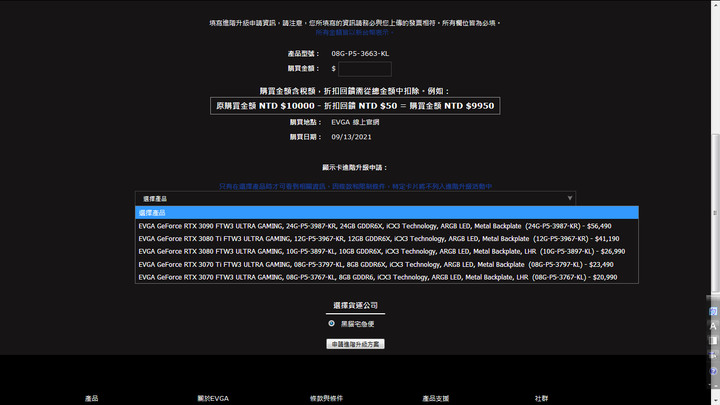This screenshot has width=720, height=405.
Task: Select the black cat delivery radio button
Action: [x=331, y=323]
